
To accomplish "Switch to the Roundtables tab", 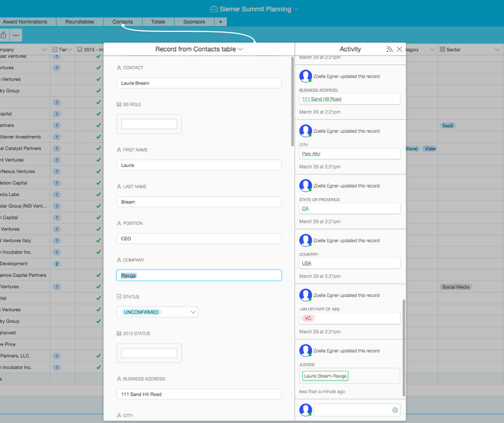I will 80,22.
